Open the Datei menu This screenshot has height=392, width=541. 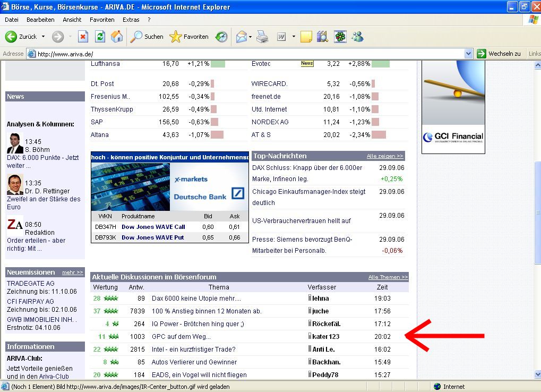tap(12, 20)
